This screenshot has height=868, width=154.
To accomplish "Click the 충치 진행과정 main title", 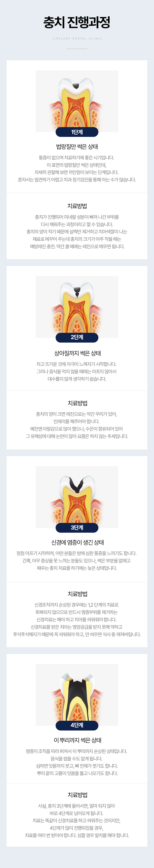I will [x=77, y=23].
